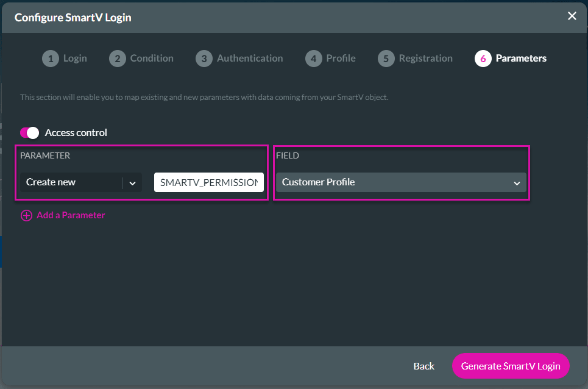This screenshot has height=389, width=588.
Task: Open the Create new parameter dropdown
Action: click(70, 182)
